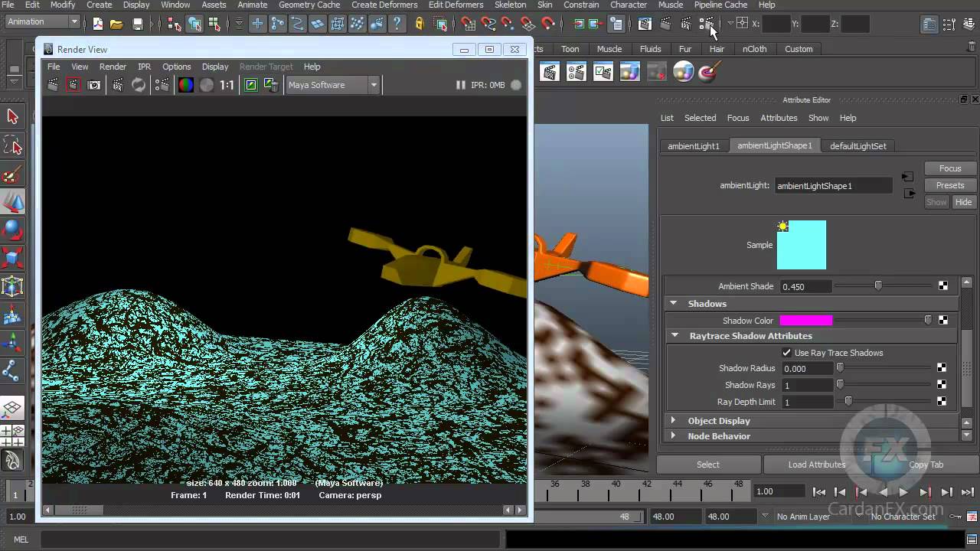Remove the kept image from Render View
The image size is (980, 551).
click(x=269, y=85)
